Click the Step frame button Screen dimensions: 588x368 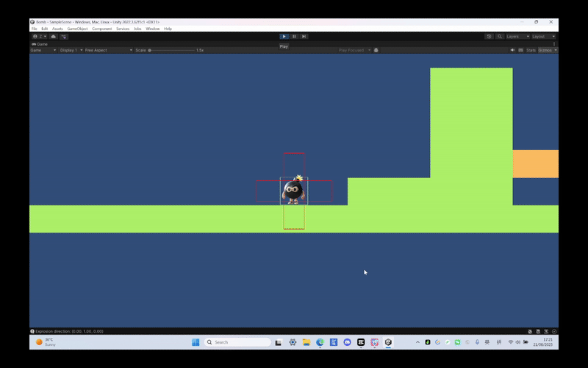tap(304, 36)
